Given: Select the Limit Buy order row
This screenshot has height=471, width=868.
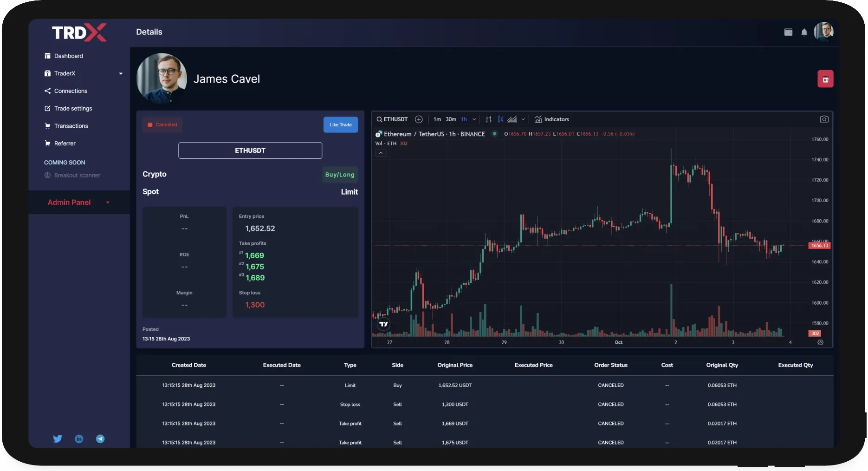Looking at the screenshot, I should pos(485,385).
